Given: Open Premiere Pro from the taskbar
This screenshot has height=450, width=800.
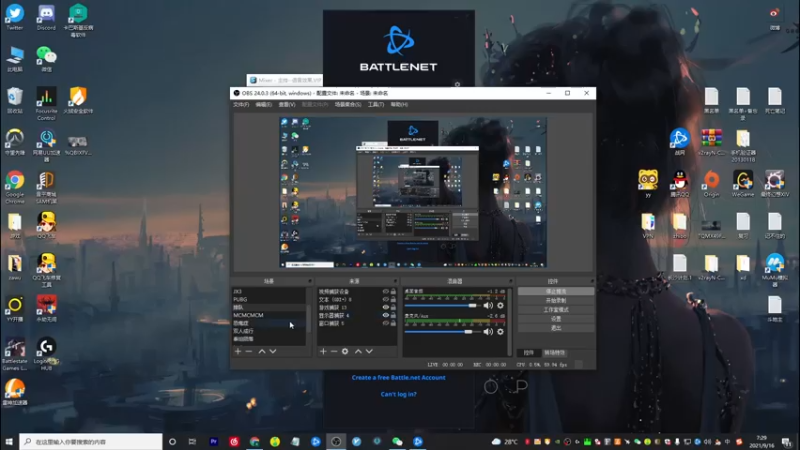Looking at the screenshot, I should pos(213,442).
